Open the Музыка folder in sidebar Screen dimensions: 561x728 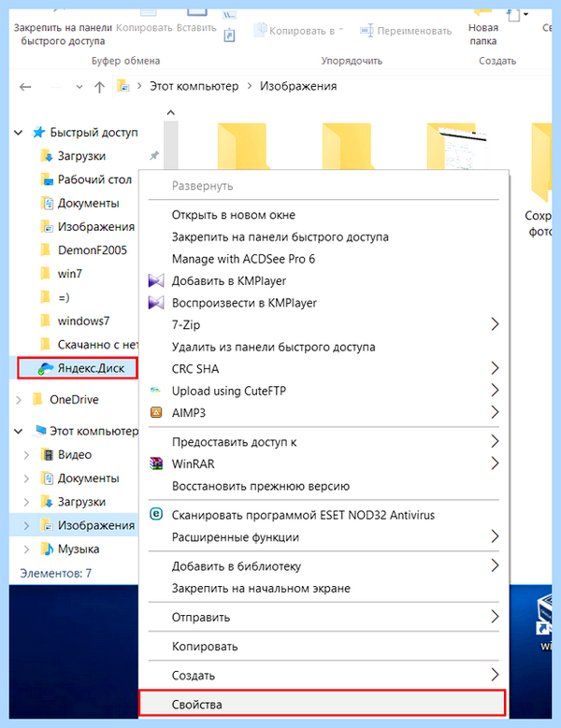click(78, 550)
